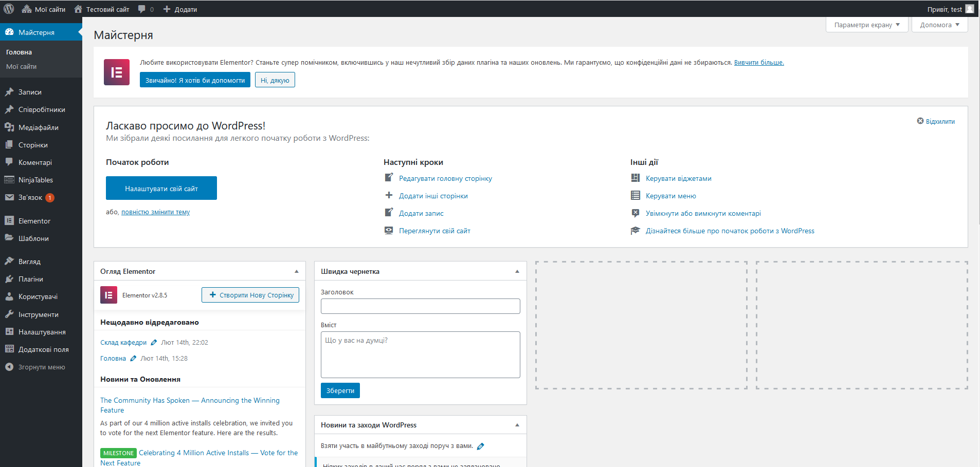Collapse the Новини та заходи WordPress widget
Viewport: 980px width, 467px height.
pos(517,425)
